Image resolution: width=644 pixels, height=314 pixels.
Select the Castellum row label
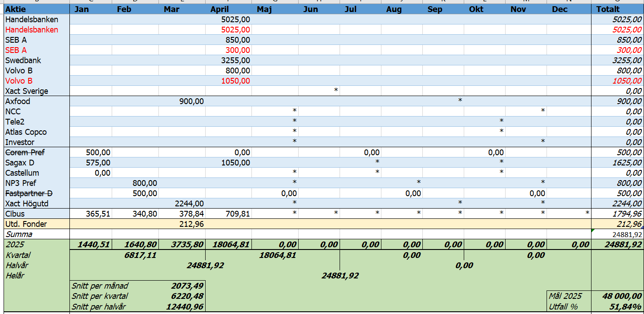point(22,173)
